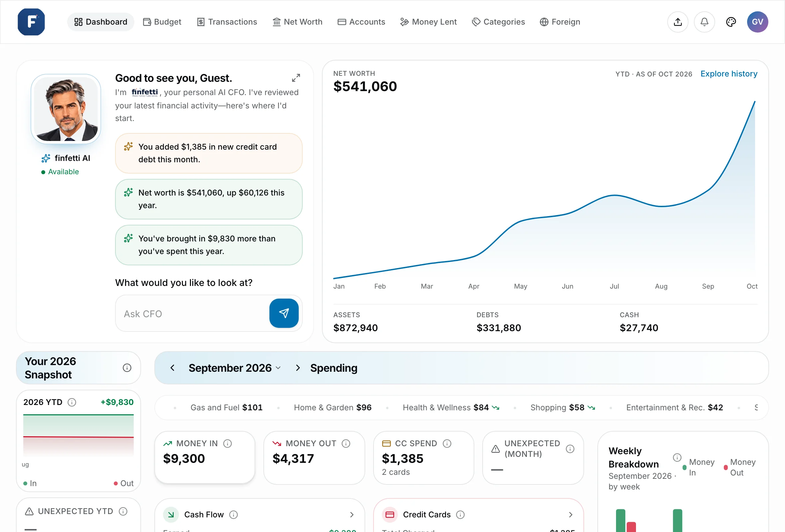This screenshot has width=785, height=532.
Task: Open the Categories tab
Action: coord(498,22)
